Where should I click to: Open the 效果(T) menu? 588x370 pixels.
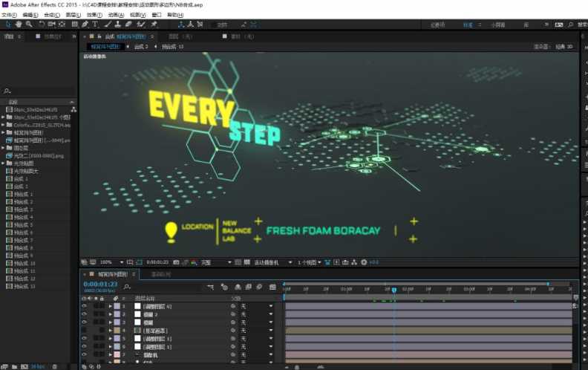tap(94, 15)
